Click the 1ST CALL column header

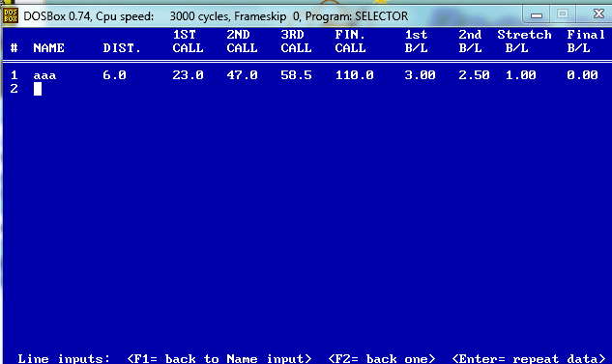point(188,42)
